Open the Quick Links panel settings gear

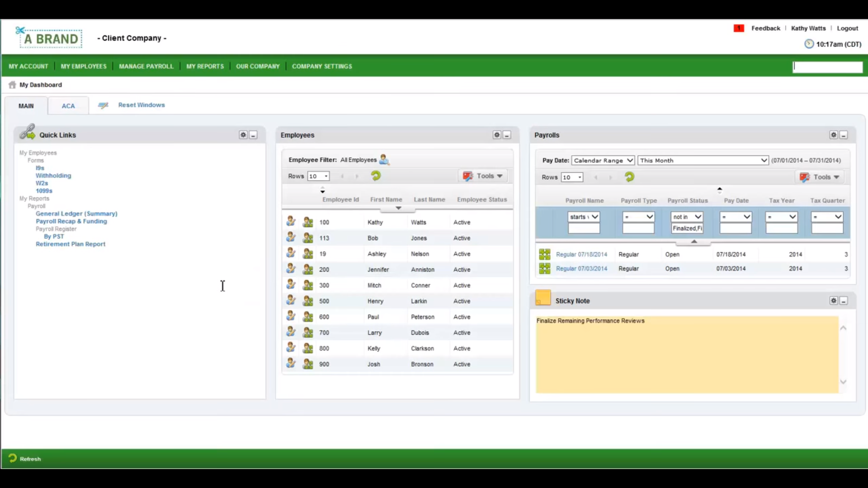pos(243,135)
